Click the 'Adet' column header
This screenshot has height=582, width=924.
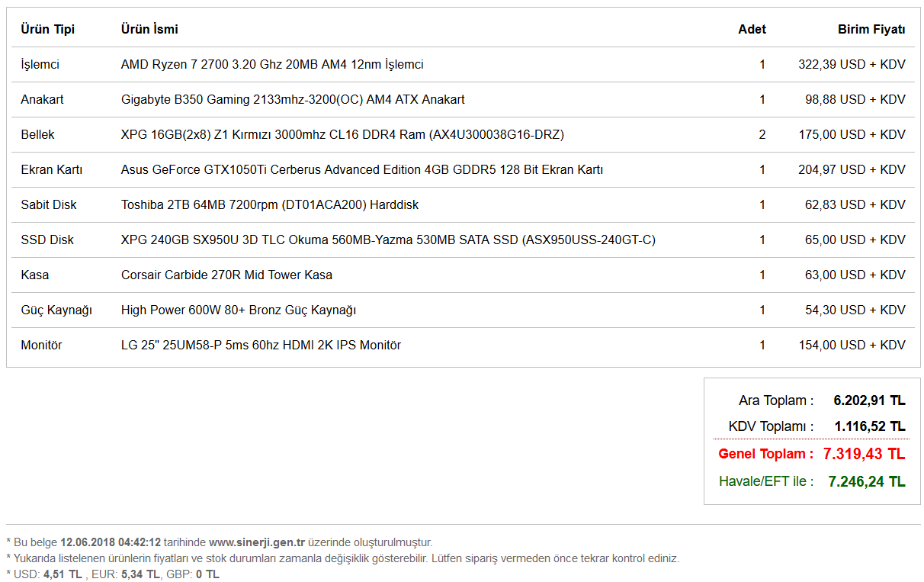752,29
